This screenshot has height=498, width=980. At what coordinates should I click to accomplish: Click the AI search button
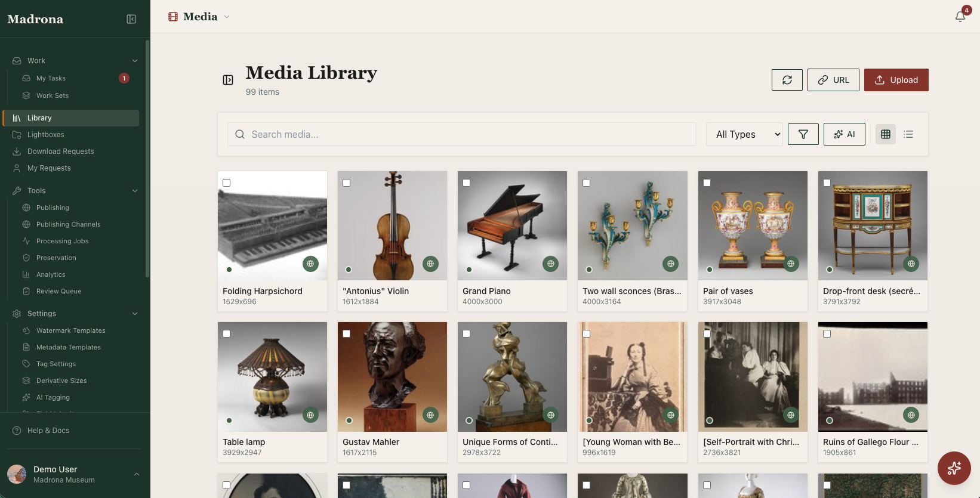[845, 134]
